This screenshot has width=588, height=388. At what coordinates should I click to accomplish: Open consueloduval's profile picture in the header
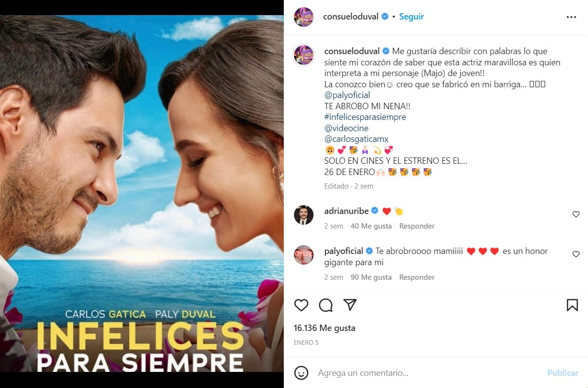(303, 17)
